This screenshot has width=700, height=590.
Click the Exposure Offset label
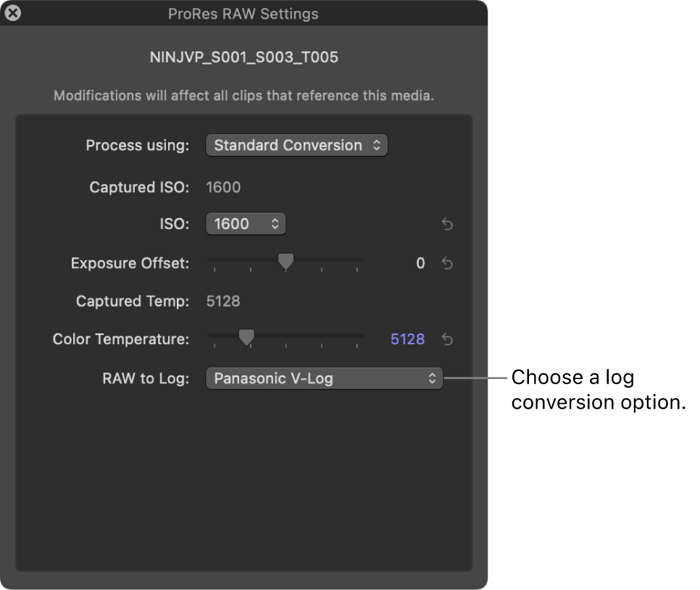130,264
